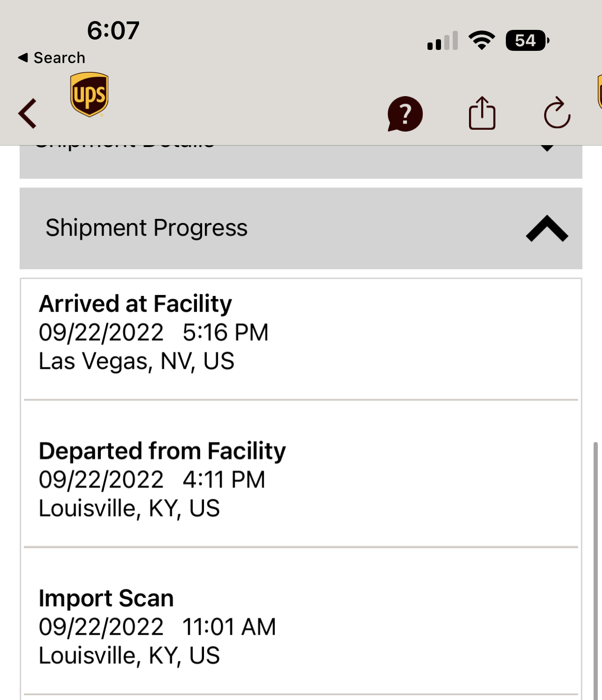Viewport: 602px width, 700px height.
Task: Tap the Shipment Progress header
Action: [301, 228]
